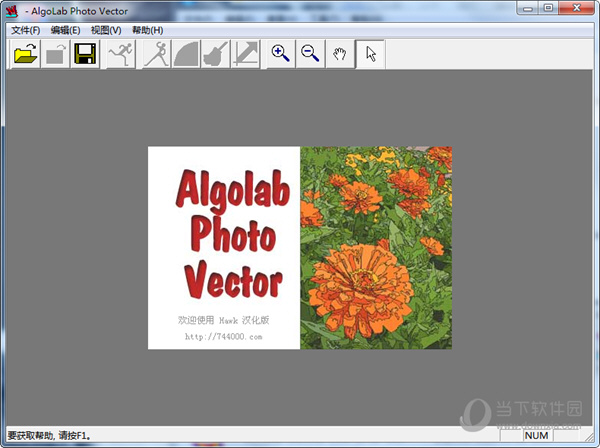Select the zoom out magnifier tool

(310, 54)
